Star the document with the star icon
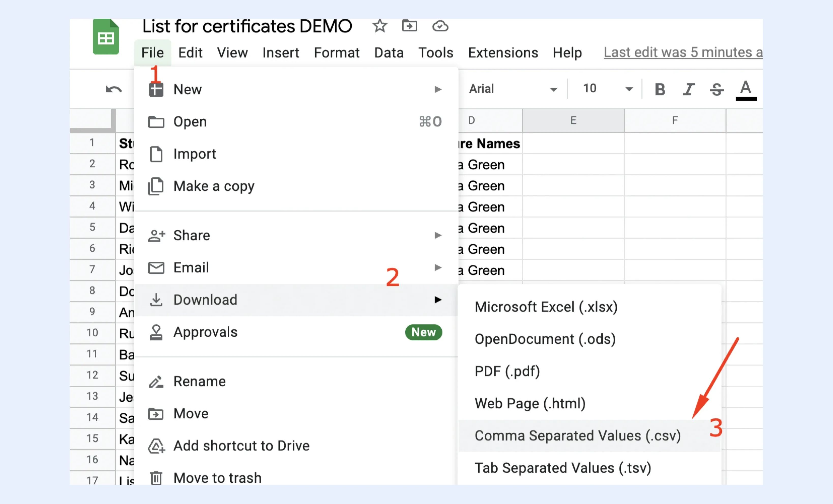This screenshot has height=504, width=833. tap(380, 26)
